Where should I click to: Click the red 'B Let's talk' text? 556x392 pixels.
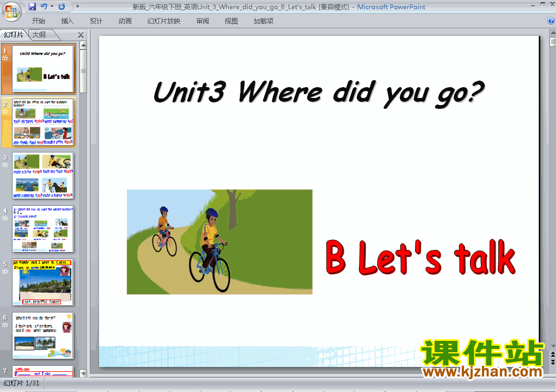pyautogui.click(x=420, y=258)
